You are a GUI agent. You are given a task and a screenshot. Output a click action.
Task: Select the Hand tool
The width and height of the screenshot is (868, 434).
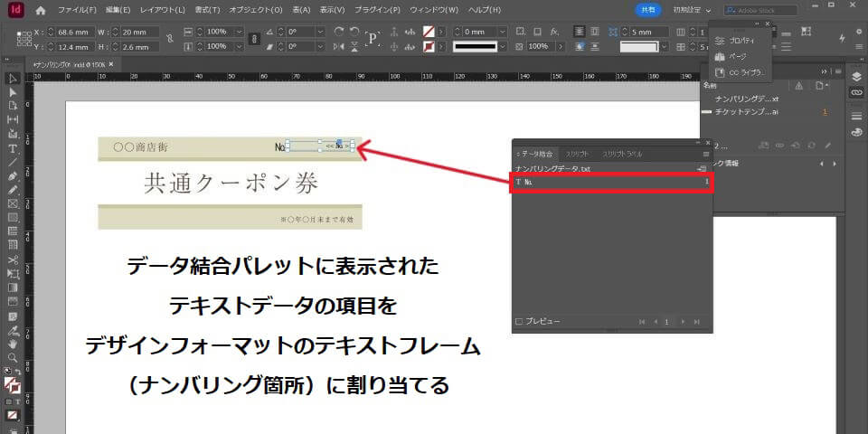click(13, 344)
